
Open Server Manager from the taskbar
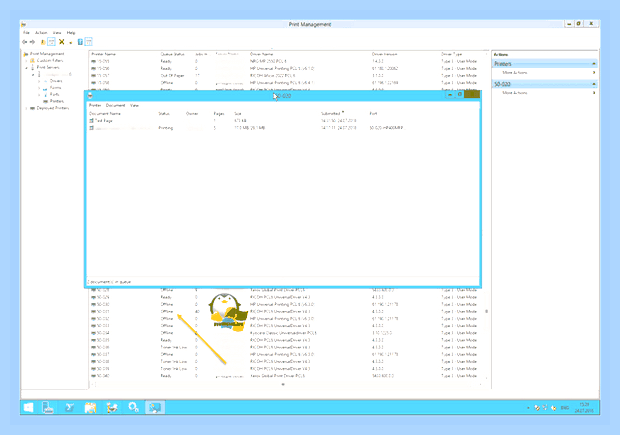(x=48, y=407)
